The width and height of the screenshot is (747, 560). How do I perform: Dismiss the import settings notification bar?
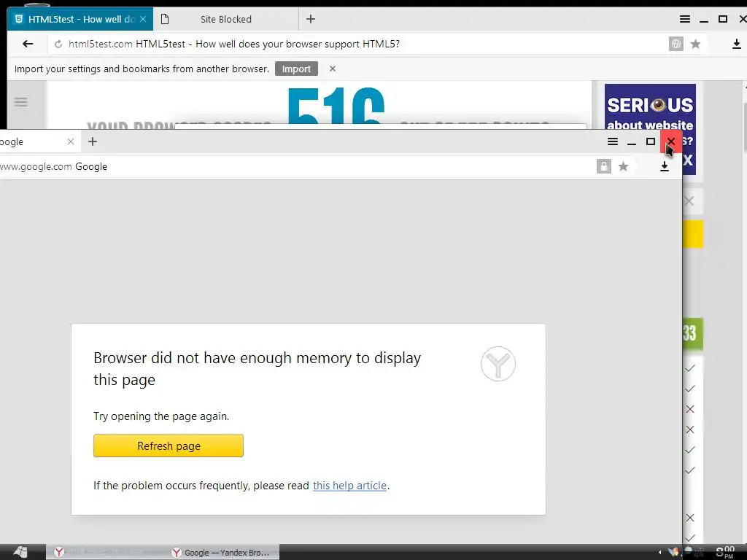coord(333,69)
